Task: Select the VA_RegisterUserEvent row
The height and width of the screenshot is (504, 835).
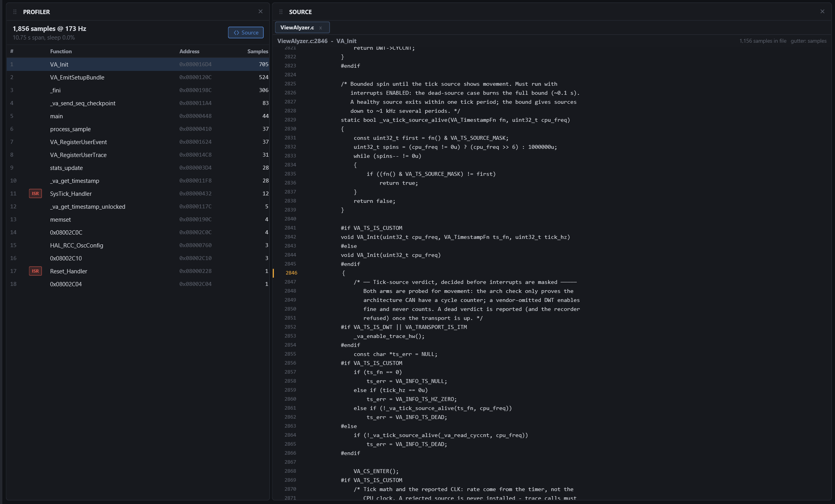Action: coord(138,142)
